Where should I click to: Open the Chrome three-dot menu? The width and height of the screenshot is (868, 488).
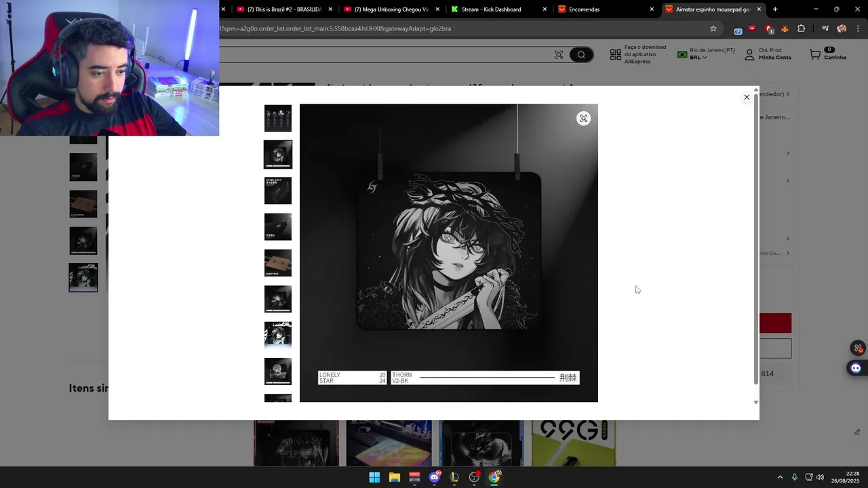tap(858, 28)
